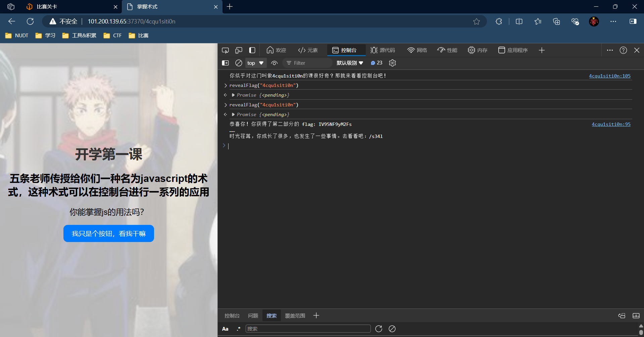The width and height of the screenshot is (644, 337).
Task: Toggle match case Aa in search
Action: (x=225, y=329)
